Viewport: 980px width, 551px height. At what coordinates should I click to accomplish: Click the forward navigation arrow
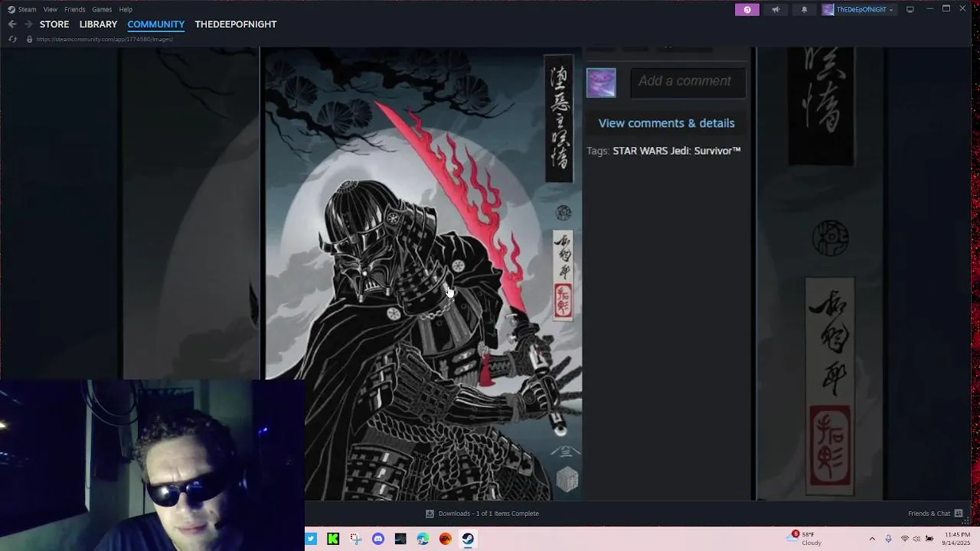(28, 24)
